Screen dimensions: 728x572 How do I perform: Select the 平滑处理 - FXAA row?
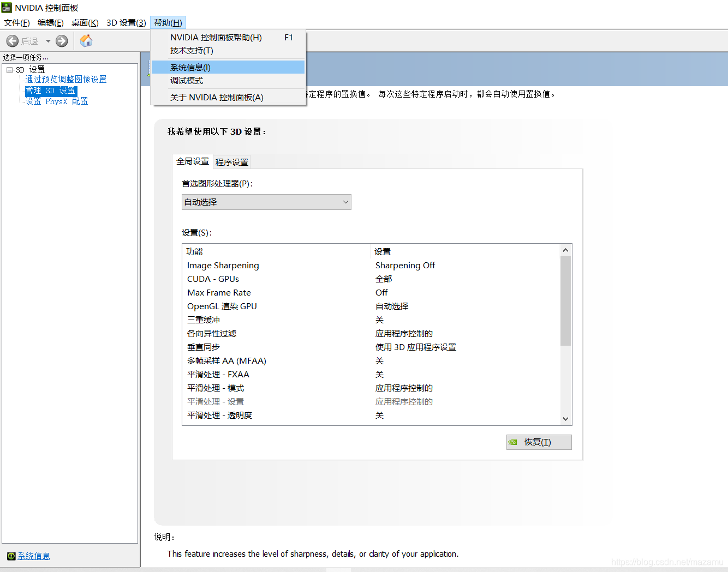coord(371,375)
